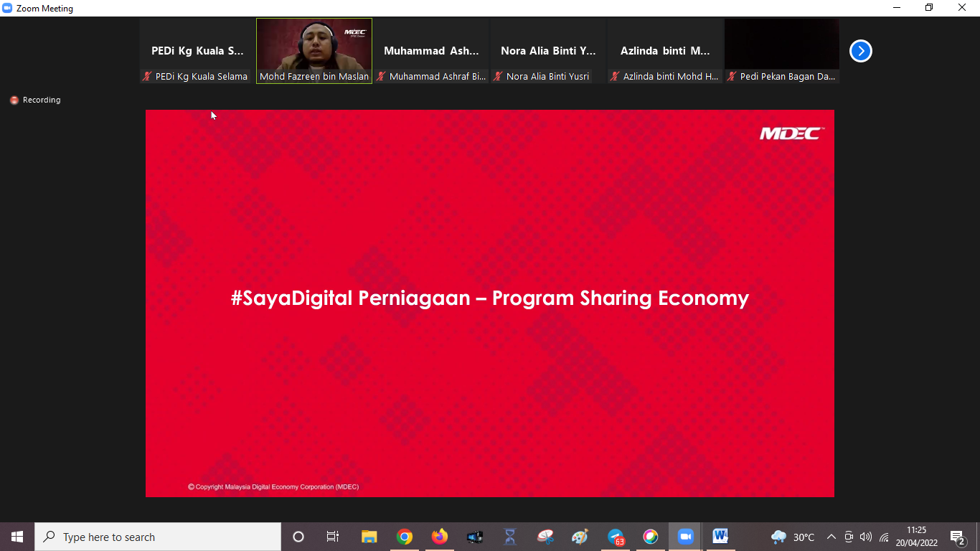Screen dimensions: 980x551
Task: Open File Explorer from the taskbar
Action: 369,537
